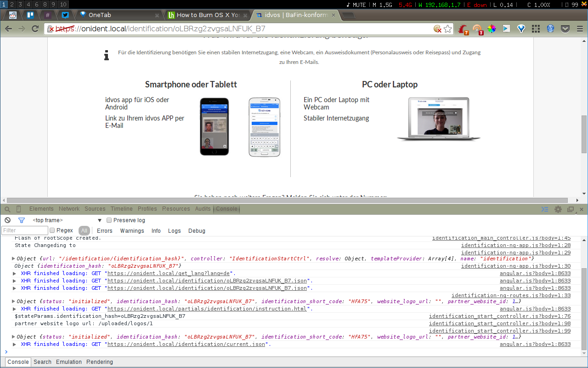Open the Twitter pinned tab
This screenshot has width=588, height=368.
pos(65,15)
